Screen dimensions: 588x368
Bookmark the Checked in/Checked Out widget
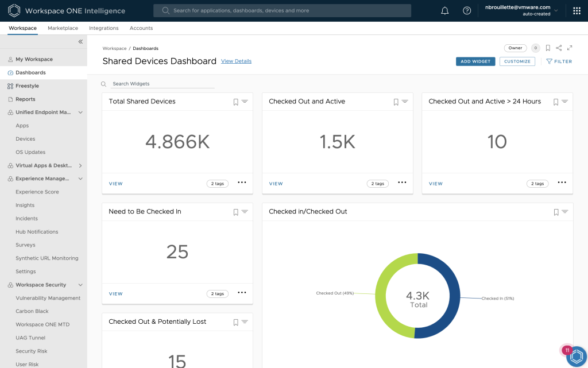coord(556,212)
